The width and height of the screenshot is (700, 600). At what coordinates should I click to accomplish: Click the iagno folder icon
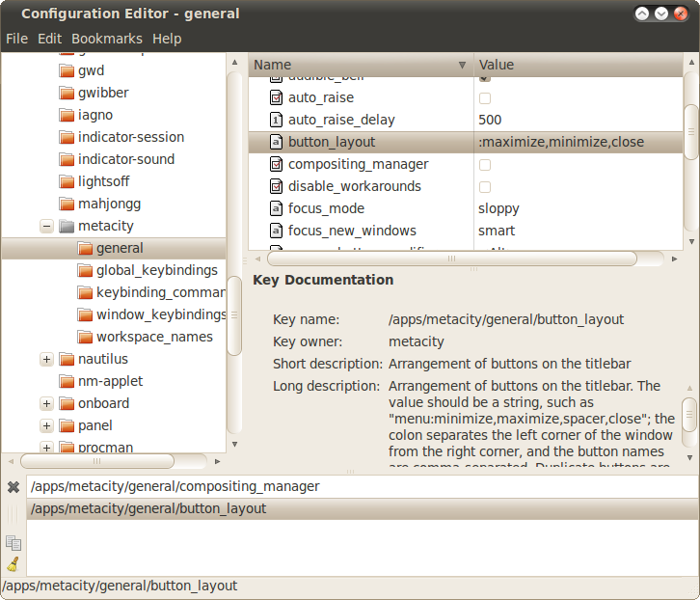pos(67,115)
